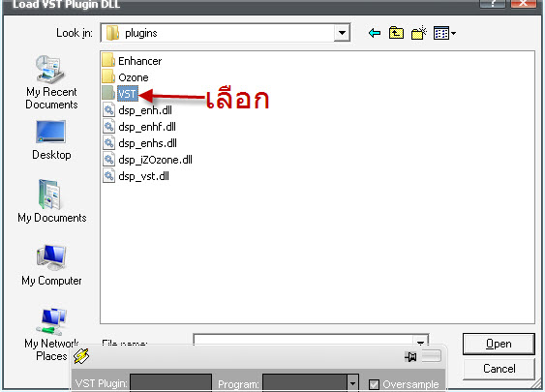This screenshot has width=545, height=392.
Task: Go back using the blue arrow icon
Action: (375, 33)
